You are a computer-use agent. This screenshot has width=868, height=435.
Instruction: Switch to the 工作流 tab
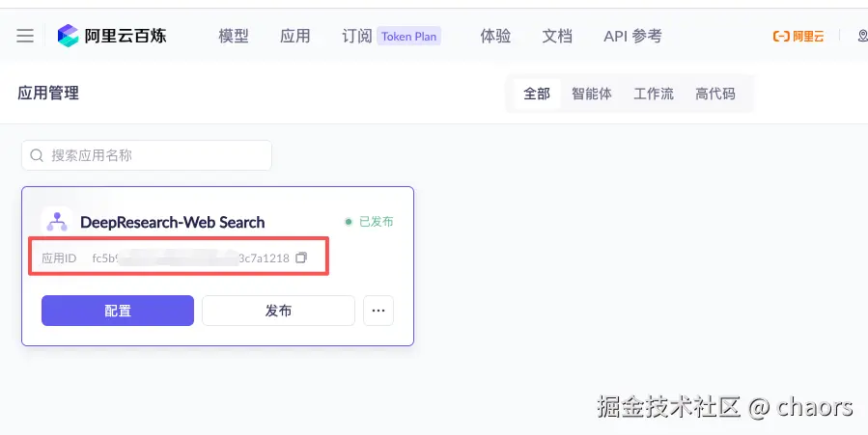tap(654, 94)
